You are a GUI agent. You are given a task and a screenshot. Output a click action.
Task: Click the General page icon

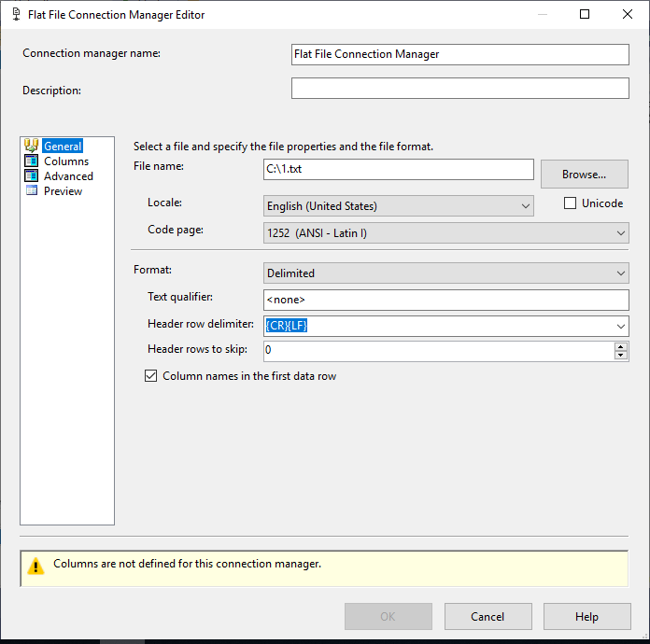32,146
